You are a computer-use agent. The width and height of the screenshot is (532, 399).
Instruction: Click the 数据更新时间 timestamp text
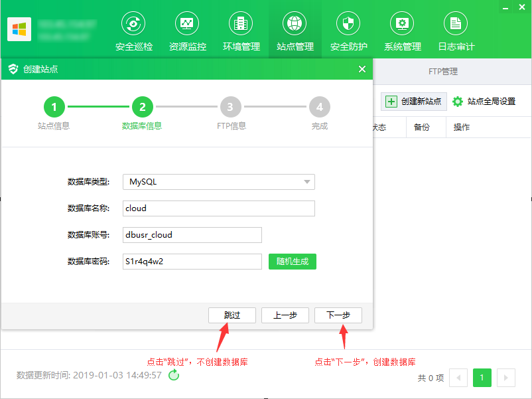tap(89, 375)
